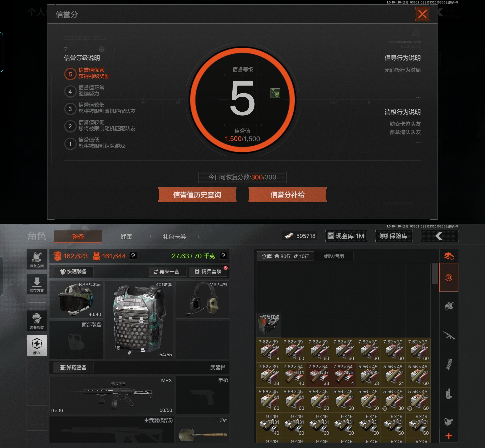Filter warehouse by ammo bullet icon
This screenshot has width=485, height=448.
pos(449,393)
